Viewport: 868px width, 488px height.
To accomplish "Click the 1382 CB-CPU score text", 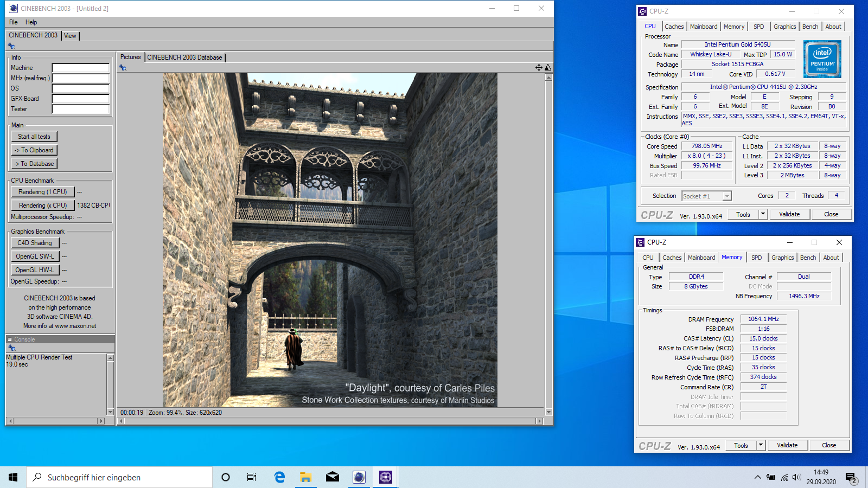I will click(x=93, y=206).
